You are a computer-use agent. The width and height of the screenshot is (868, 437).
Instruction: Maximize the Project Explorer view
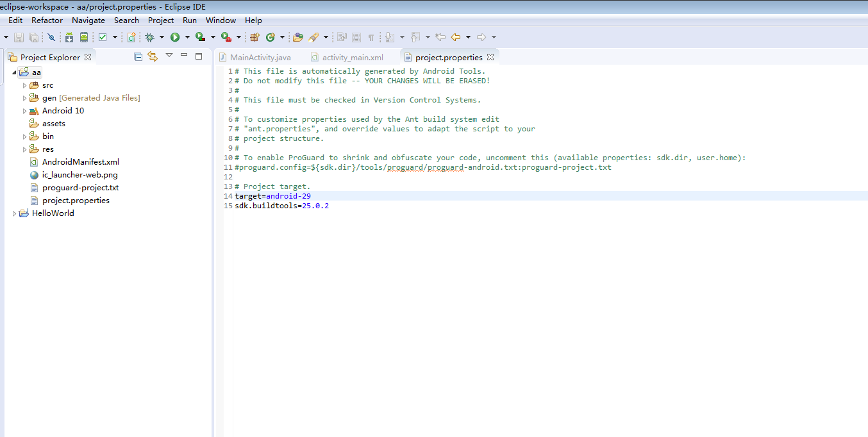click(199, 56)
